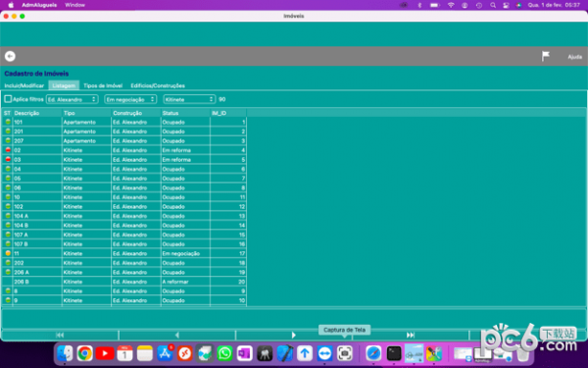
Task: Click red status icon of row 02
Action: click(8, 150)
